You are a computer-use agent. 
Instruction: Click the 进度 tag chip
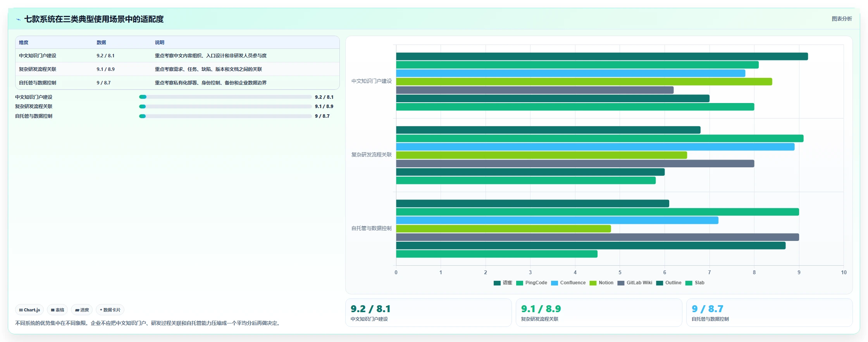[82, 310]
